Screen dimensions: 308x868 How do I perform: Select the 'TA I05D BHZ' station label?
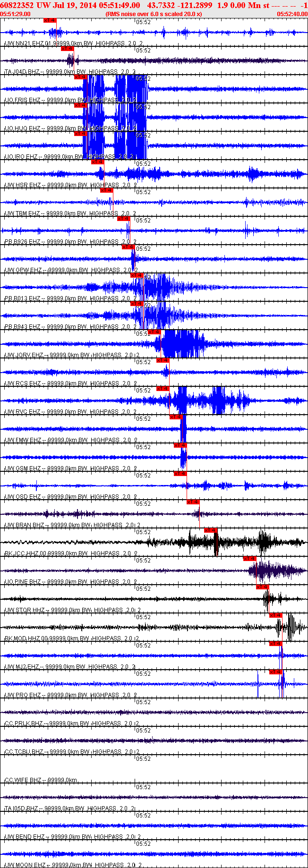pos(22,808)
